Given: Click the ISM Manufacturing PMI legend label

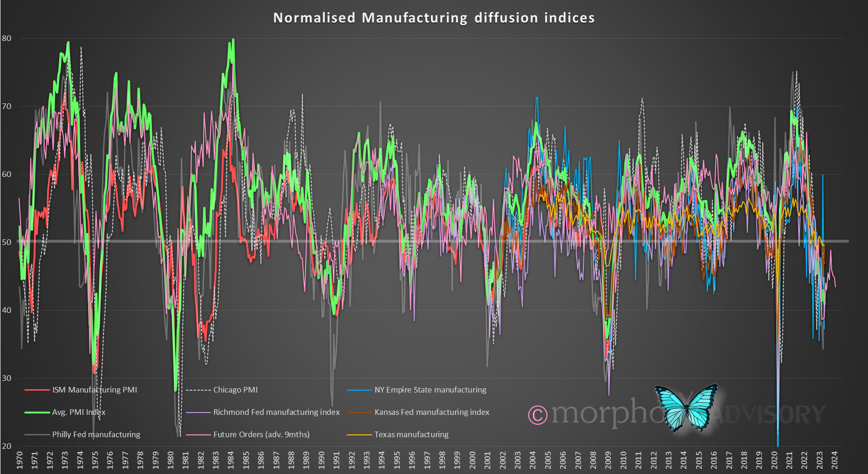Looking at the screenshot, I should [95, 390].
